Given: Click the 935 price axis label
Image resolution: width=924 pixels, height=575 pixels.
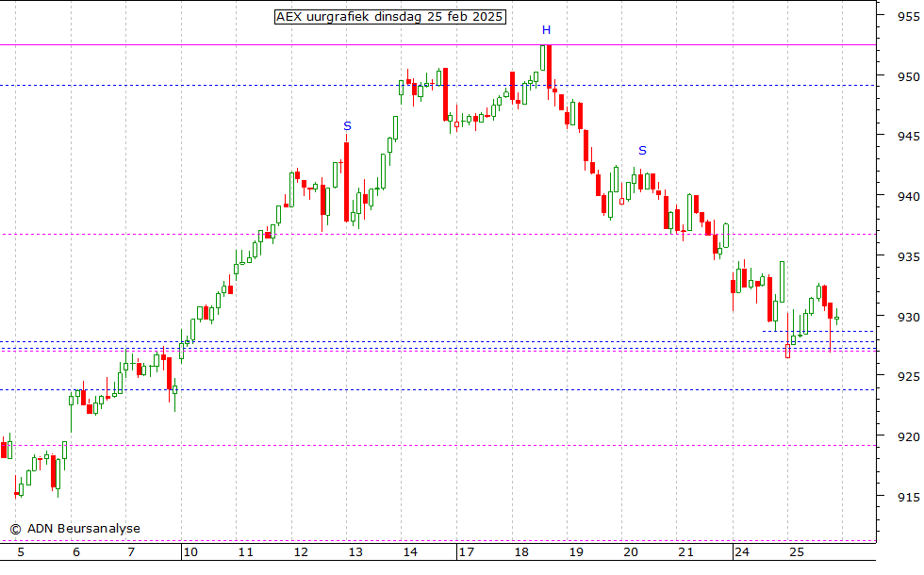Looking at the screenshot, I should [x=908, y=256].
